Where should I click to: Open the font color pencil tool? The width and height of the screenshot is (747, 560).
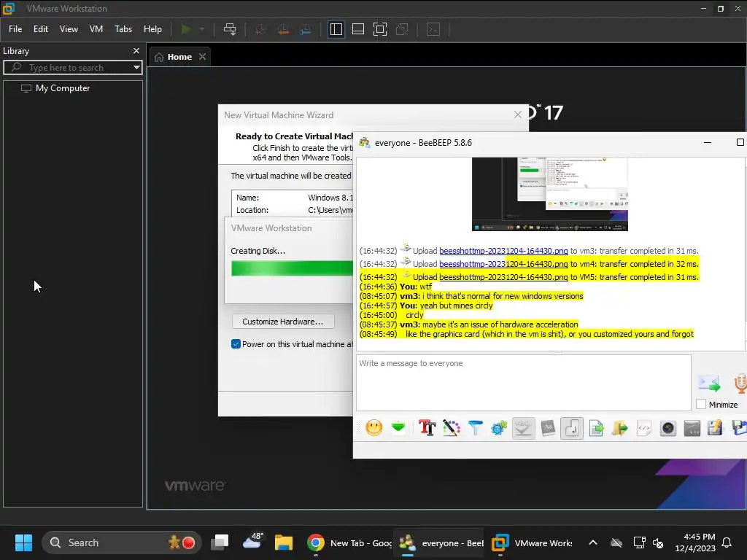[x=451, y=427]
